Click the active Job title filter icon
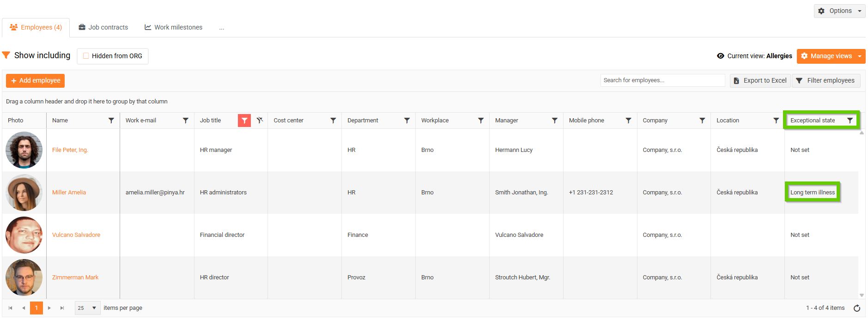Viewport: 868px width, 320px height. (x=244, y=121)
